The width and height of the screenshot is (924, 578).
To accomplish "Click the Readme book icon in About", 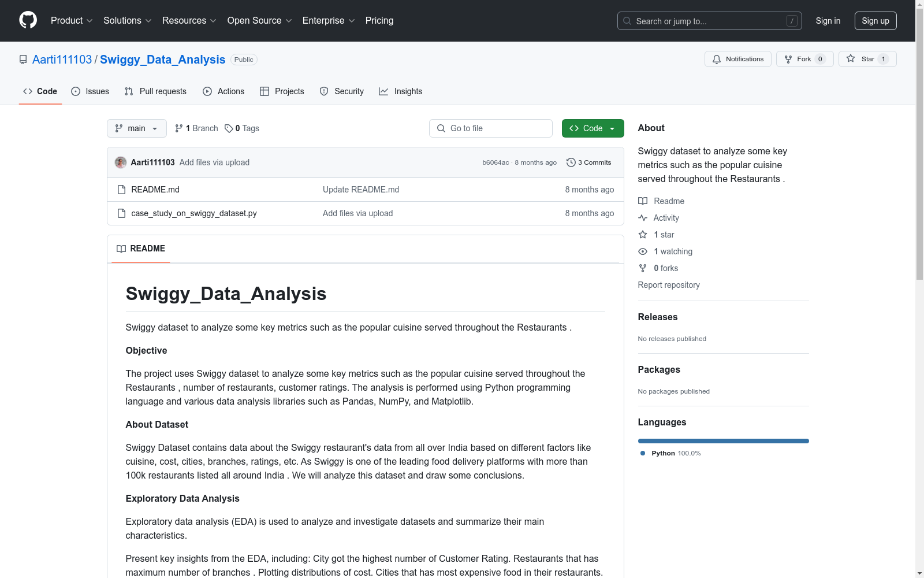I will click(643, 201).
